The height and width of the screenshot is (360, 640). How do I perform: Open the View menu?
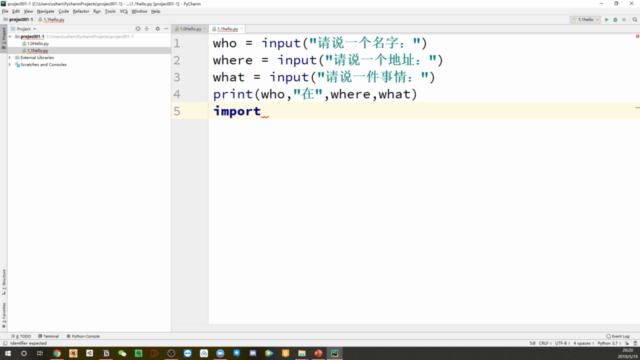pyautogui.click(x=28, y=11)
